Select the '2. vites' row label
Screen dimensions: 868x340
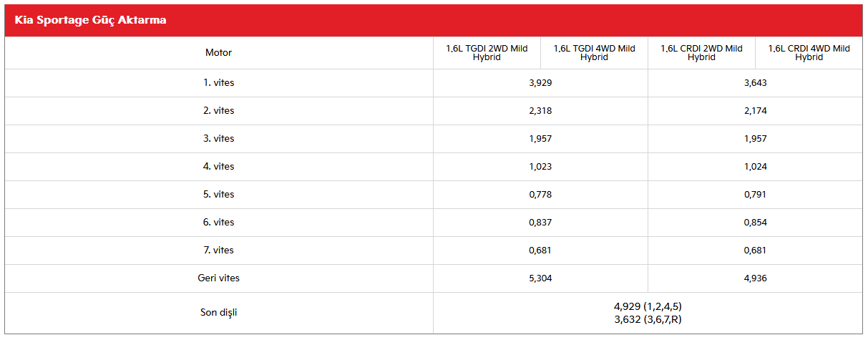tap(218, 111)
